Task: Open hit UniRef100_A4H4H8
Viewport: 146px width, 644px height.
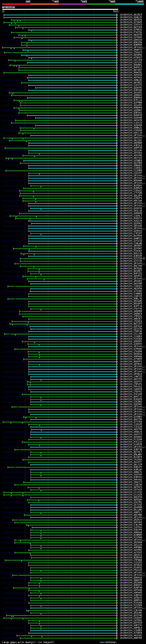Action: (x=131, y=213)
